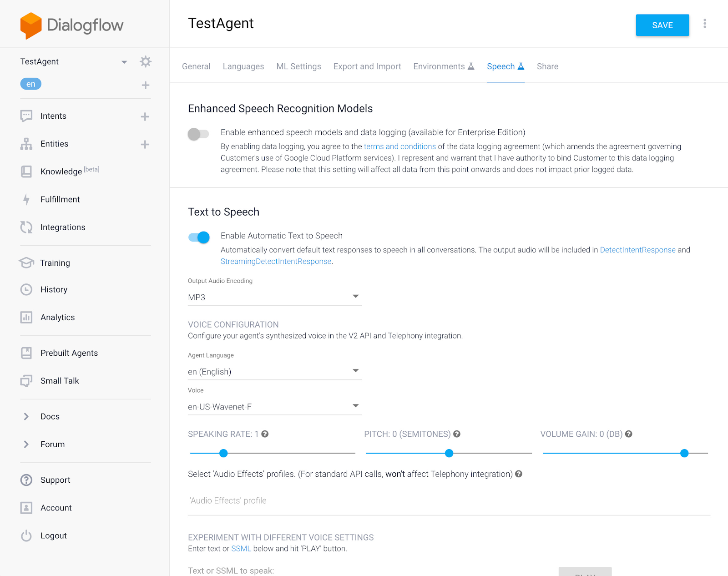Image resolution: width=728 pixels, height=576 pixels.
Task: Open the terms and conditions link
Action: coord(400,147)
